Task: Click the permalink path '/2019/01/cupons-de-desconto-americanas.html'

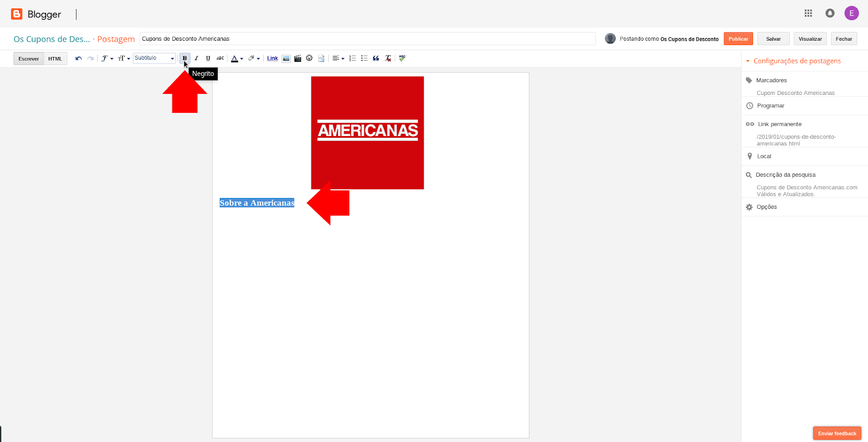Action: tap(796, 140)
